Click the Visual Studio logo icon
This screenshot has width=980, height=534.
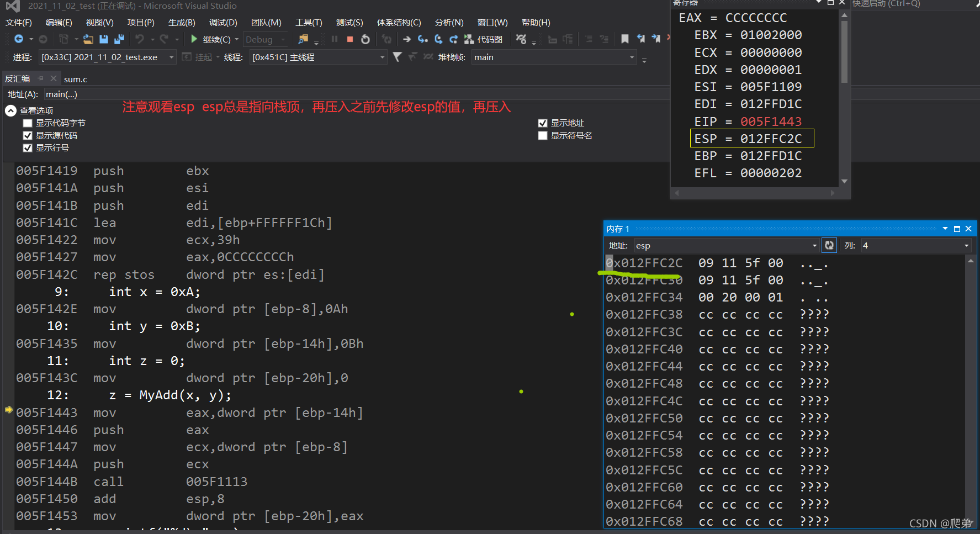click(12, 6)
